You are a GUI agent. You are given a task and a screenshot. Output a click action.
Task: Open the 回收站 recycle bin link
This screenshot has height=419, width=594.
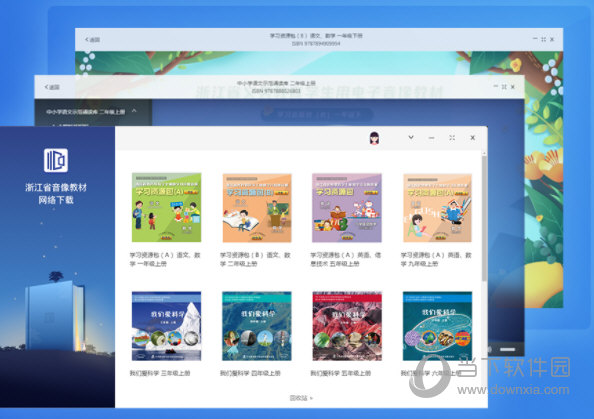click(301, 398)
